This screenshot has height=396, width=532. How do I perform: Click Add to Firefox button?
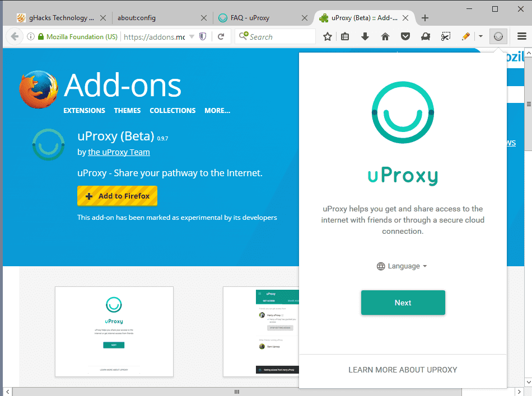[117, 196]
